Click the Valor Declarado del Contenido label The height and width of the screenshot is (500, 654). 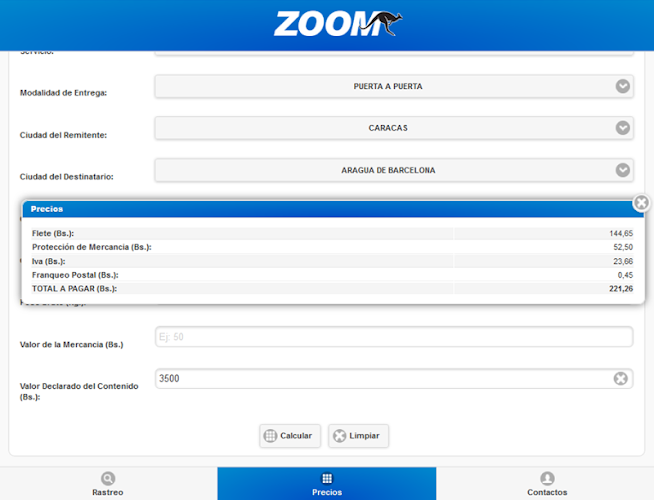pos(79,392)
